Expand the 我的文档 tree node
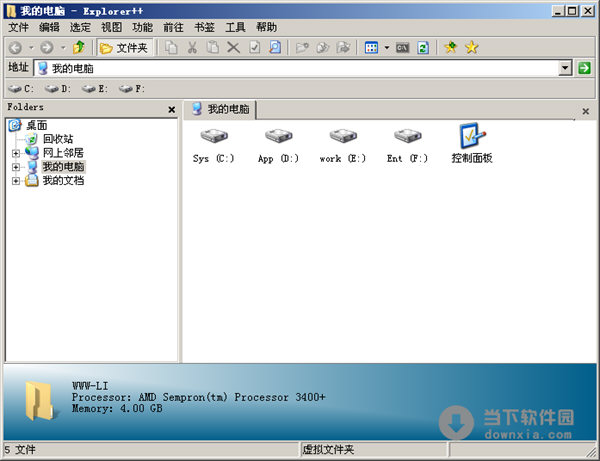The height and width of the screenshot is (461, 600). 16,181
